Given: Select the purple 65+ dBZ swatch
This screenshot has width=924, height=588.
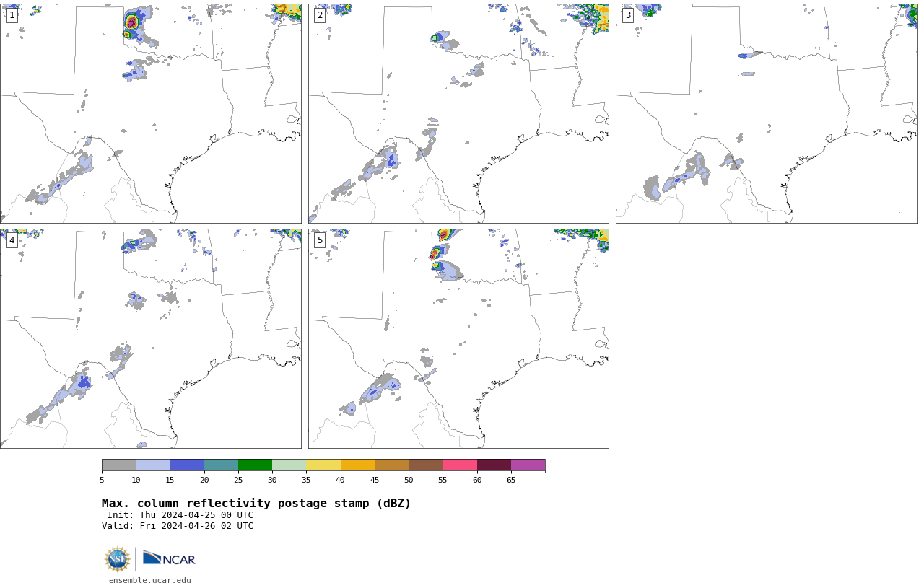Looking at the screenshot, I should pos(528,465).
